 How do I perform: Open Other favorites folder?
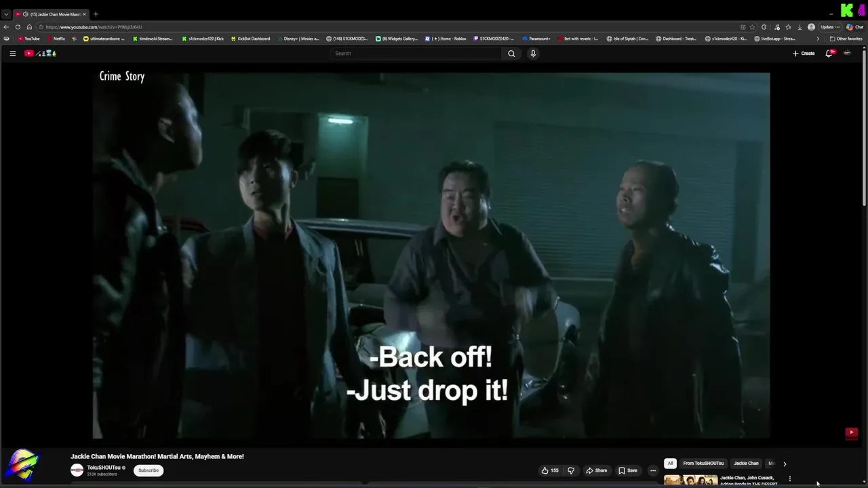[x=846, y=39]
